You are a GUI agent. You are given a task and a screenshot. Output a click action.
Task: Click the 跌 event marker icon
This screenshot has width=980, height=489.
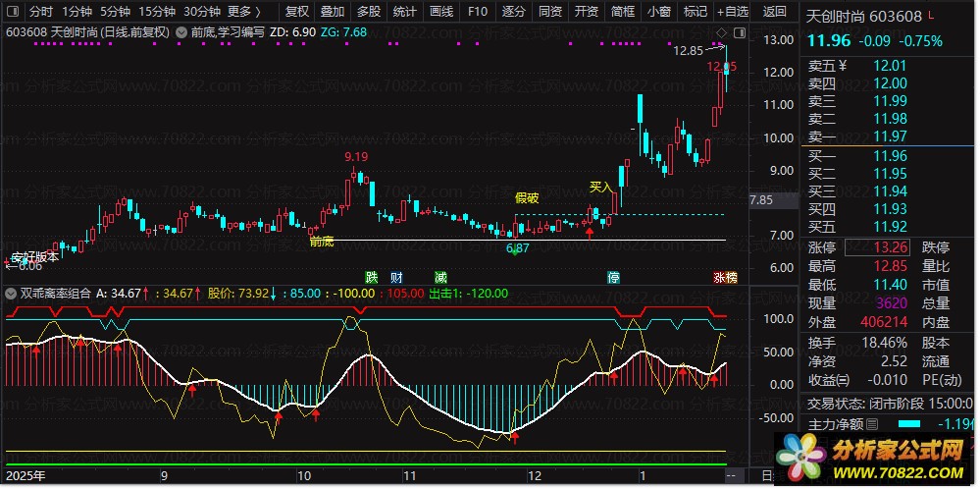click(372, 278)
